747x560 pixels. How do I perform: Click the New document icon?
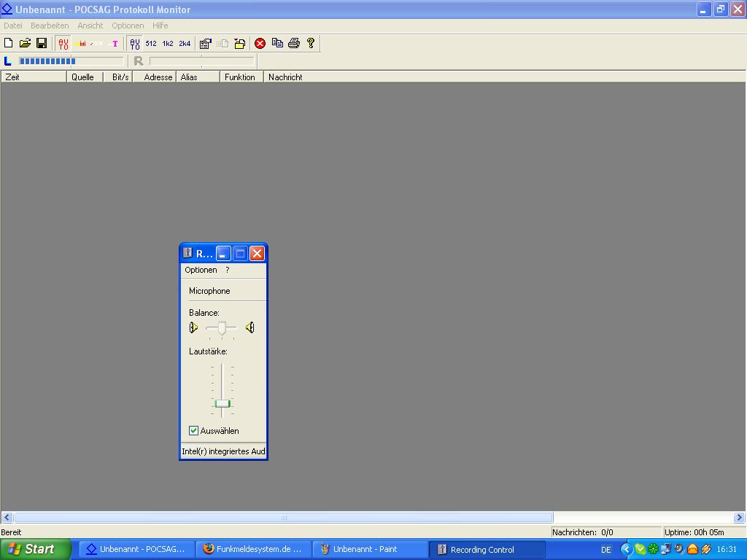click(9, 44)
